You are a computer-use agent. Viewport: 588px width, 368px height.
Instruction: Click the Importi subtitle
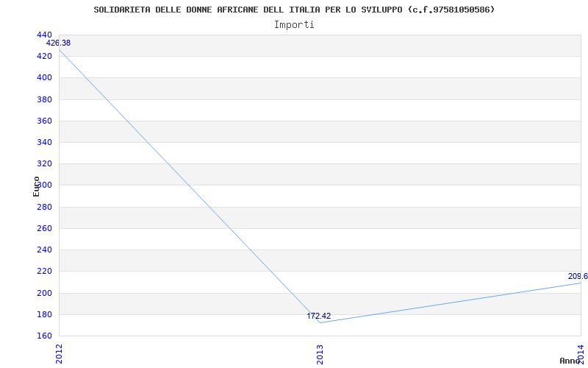[x=294, y=25]
